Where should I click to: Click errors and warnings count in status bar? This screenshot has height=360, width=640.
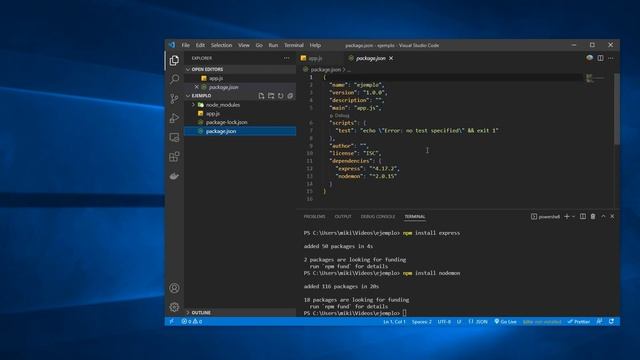pos(192,322)
